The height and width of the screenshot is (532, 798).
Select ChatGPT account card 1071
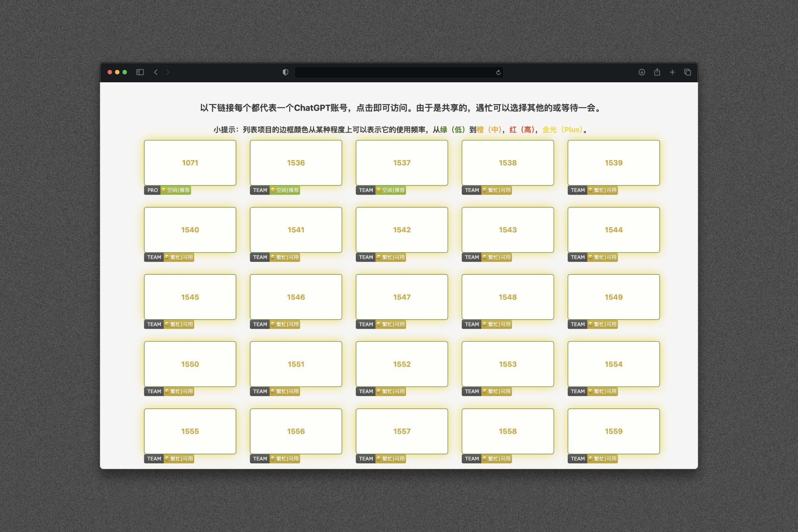tap(190, 163)
